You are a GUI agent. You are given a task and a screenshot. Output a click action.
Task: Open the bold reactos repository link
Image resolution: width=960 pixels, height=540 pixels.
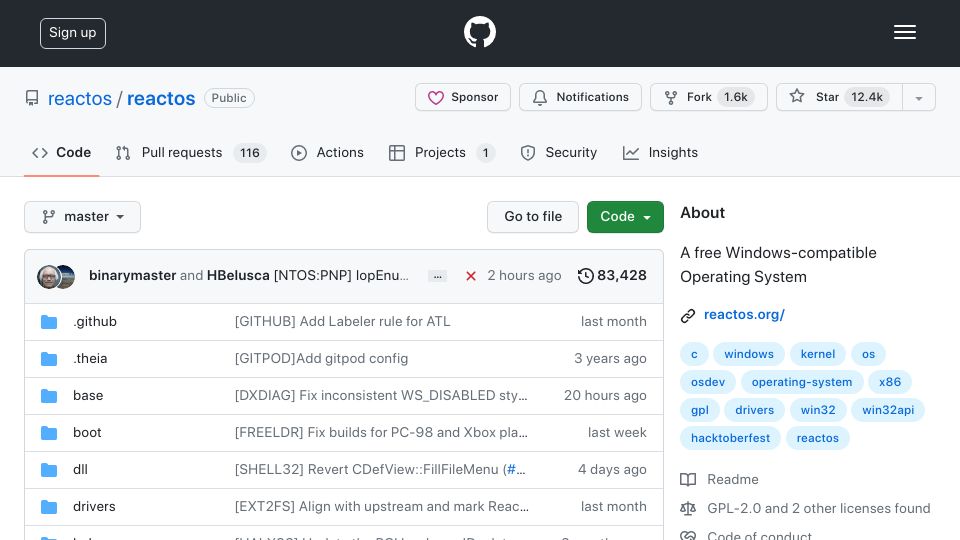[x=161, y=99]
